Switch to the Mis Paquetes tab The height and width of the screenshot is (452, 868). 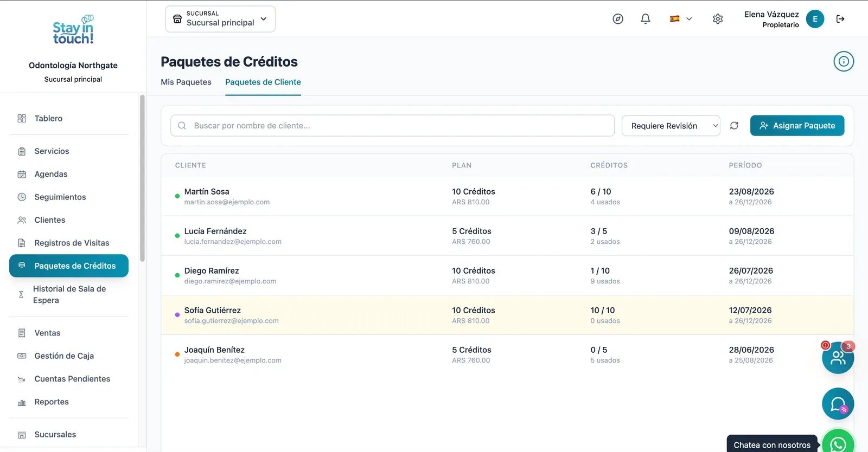[186, 82]
